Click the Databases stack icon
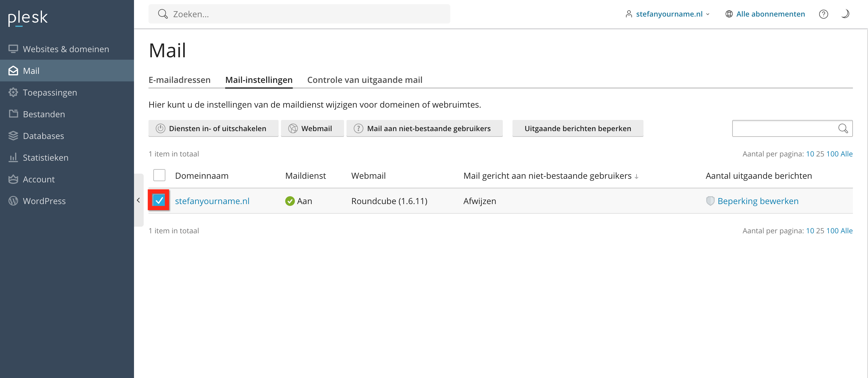 pyautogui.click(x=13, y=136)
